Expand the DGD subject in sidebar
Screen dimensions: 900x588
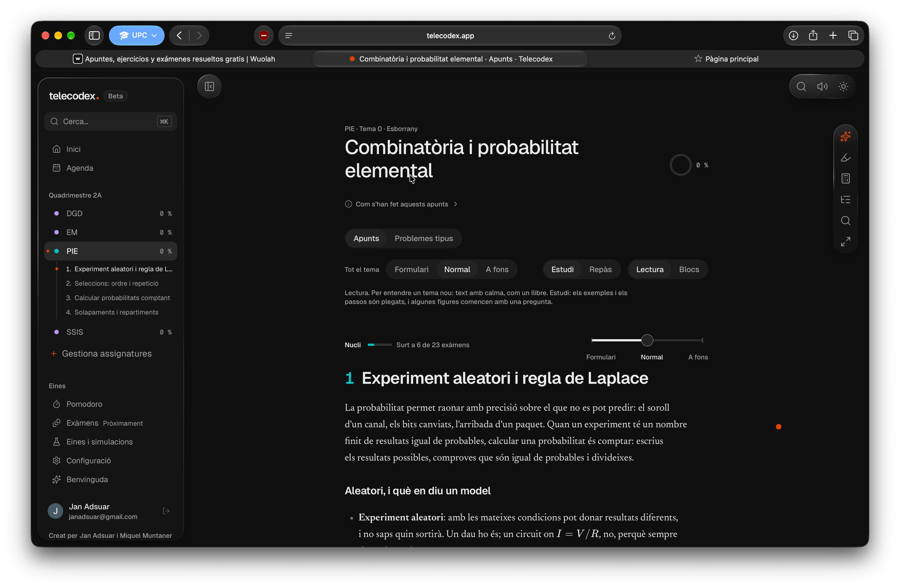click(x=111, y=214)
